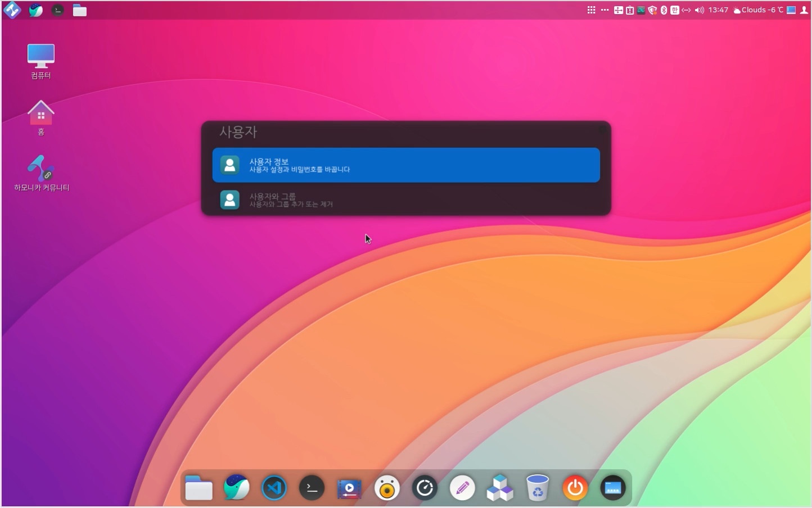Switch the Korean input method indicator
Viewport: 812px width, 508px height.
tap(675, 10)
